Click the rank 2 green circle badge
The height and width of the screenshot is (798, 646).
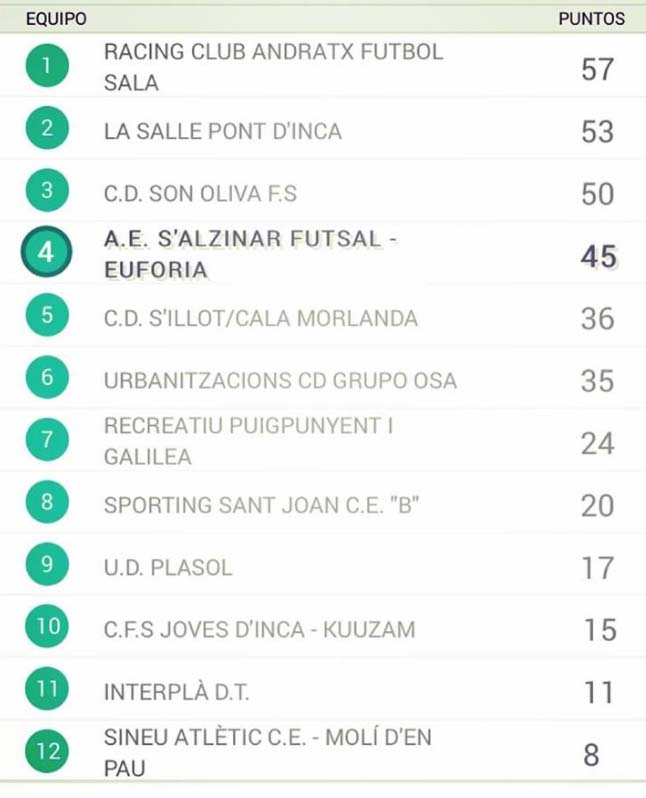(x=47, y=128)
